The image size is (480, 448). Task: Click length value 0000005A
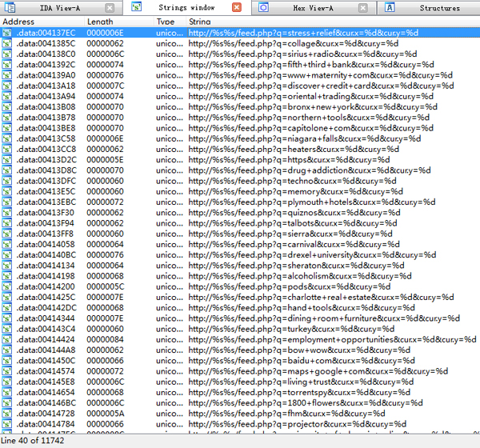[x=106, y=414]
